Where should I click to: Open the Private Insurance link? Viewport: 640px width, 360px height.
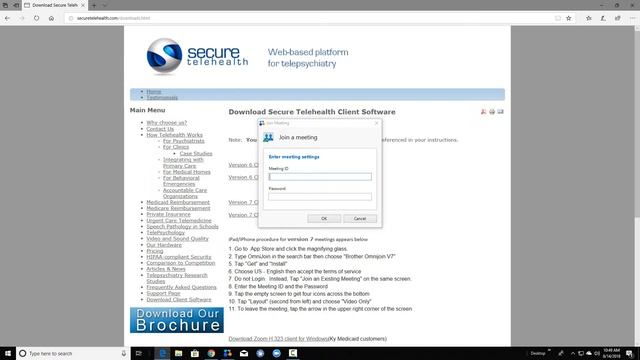pos(168,214)
